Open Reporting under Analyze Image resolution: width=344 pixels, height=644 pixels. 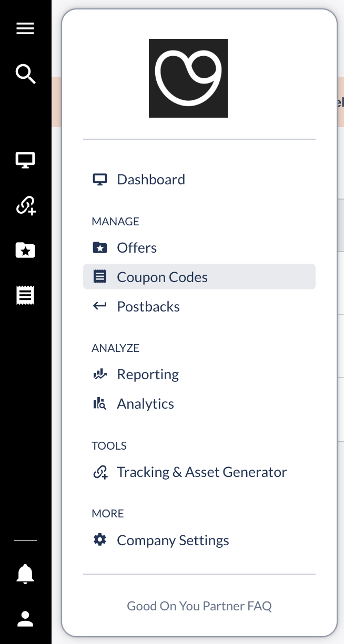(148, 375)
